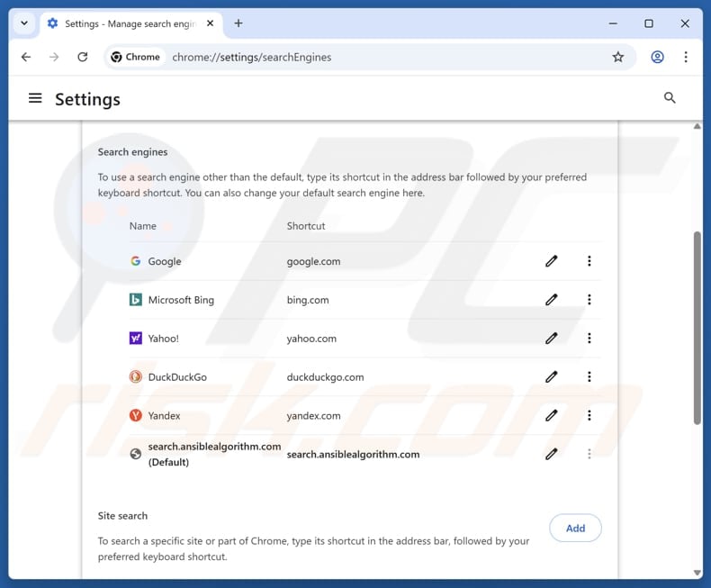Edit the Yahoo! search engine entry
The image size is (711, 588).
coord(551,338)
